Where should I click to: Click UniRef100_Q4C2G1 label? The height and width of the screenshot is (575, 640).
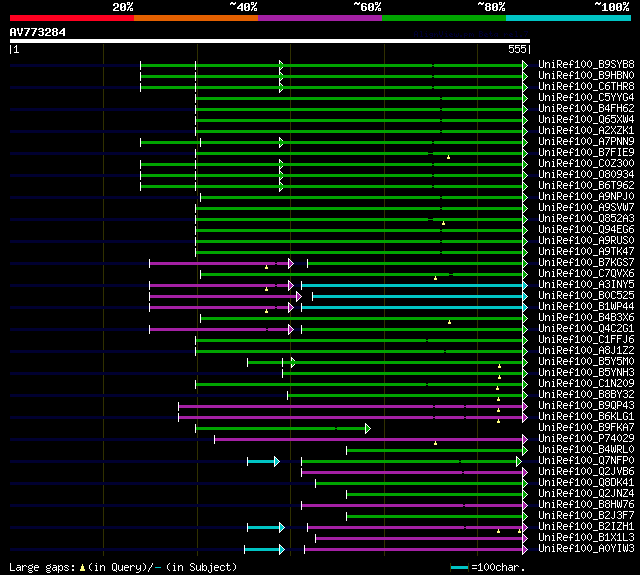tap(586, 329)
